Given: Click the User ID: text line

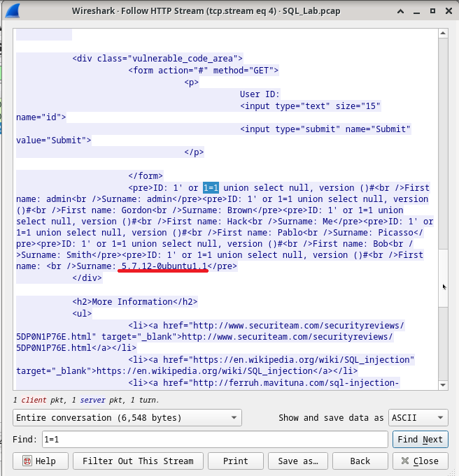Looking at the screenshot, I should 260,94.
